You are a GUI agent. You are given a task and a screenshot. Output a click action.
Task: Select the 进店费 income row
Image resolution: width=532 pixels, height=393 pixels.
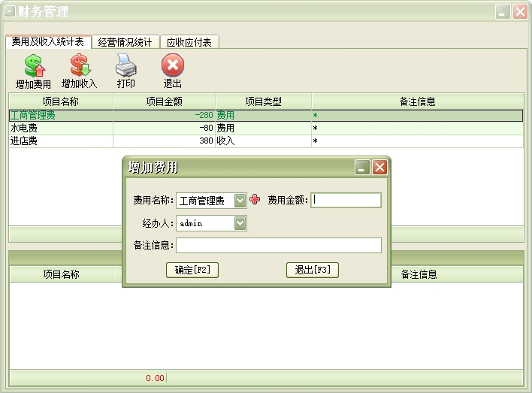(x=60, y=141)
